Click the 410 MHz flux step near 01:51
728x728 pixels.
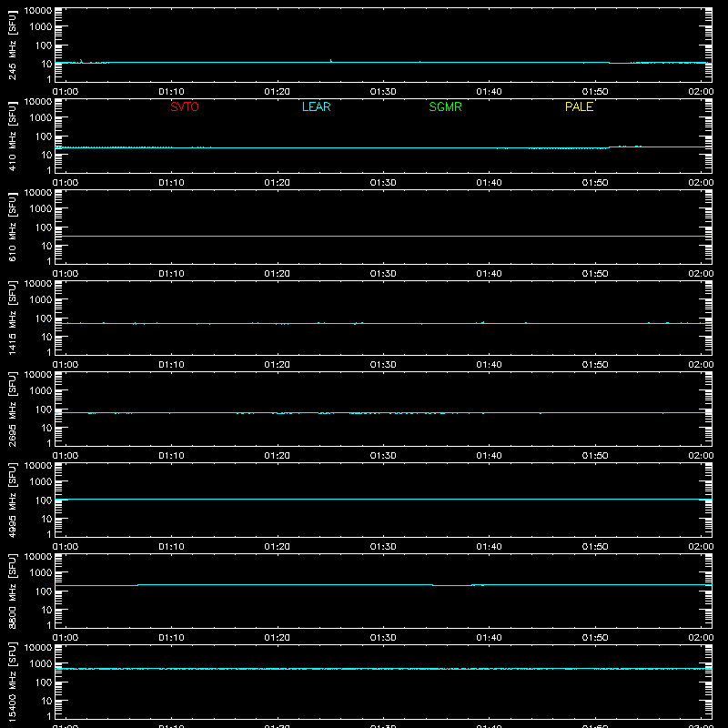pos(609,147)
